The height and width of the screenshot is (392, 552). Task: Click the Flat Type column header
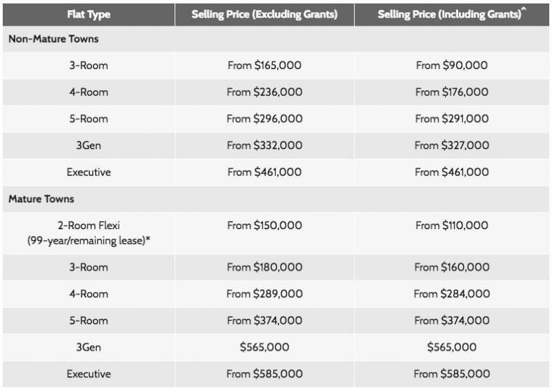[x=88, y=14]
